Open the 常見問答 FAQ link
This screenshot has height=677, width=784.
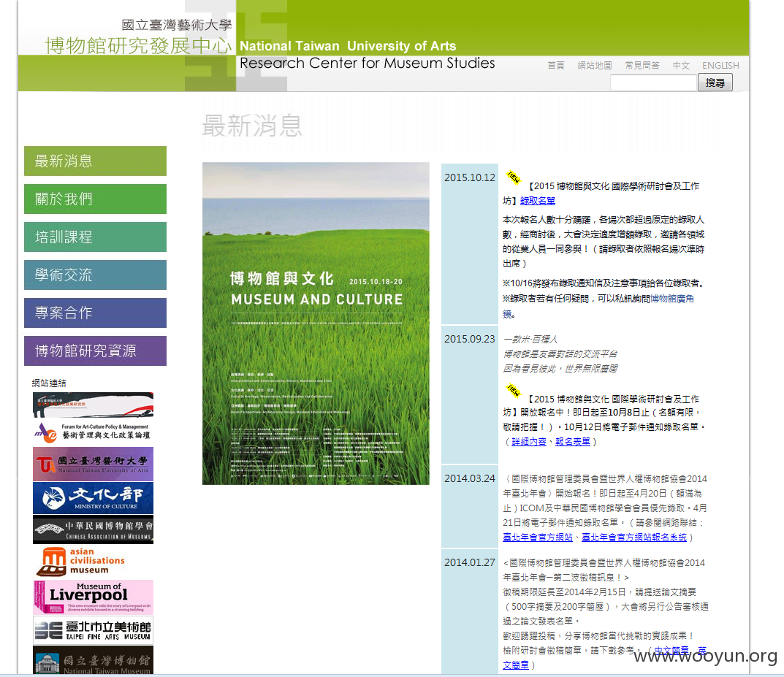tap(642, 66)
